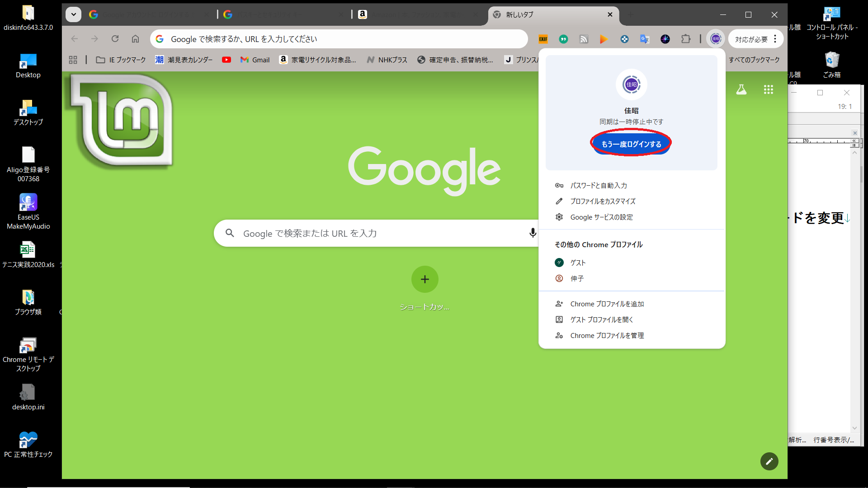Switch to the Amazon tab
The width and height of the screenshot is (868, 488).
(x=416, y=14)
